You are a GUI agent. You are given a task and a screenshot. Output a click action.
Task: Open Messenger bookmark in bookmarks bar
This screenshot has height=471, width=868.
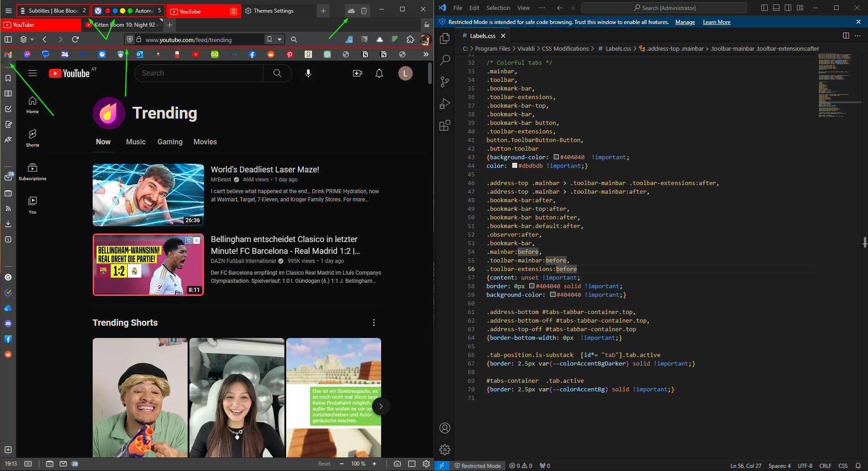coord(27,54)
